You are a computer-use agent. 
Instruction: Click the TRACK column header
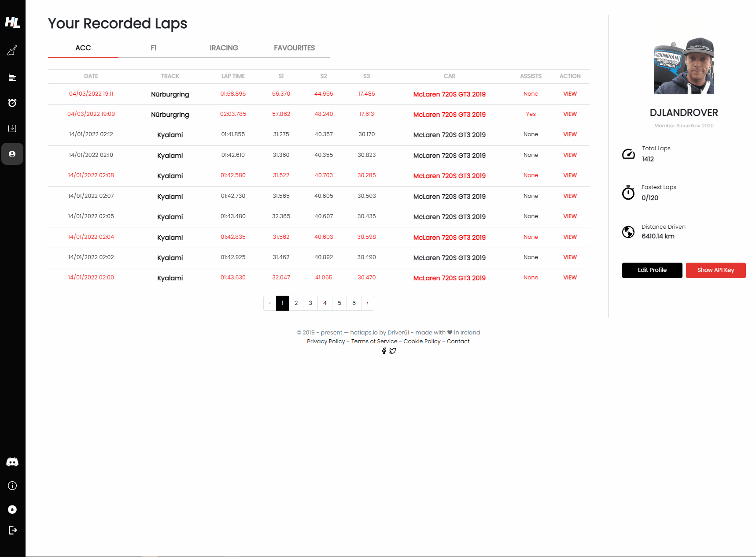pos(170,76)
